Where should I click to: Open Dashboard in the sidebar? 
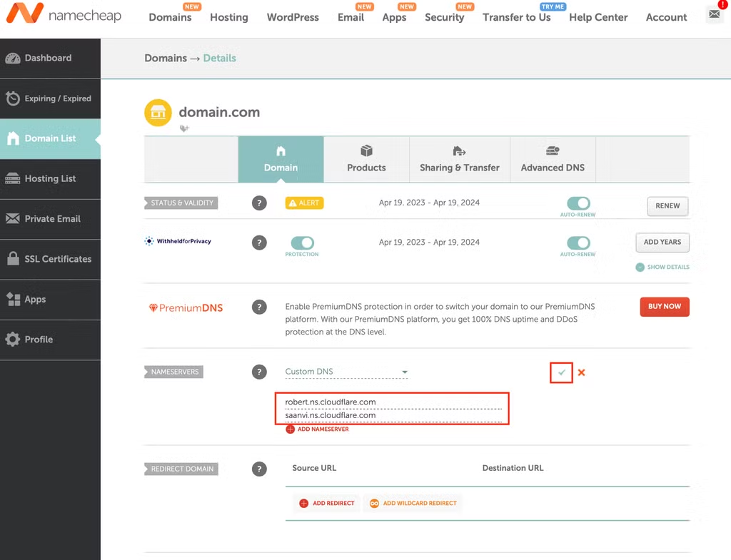point(50,58)
